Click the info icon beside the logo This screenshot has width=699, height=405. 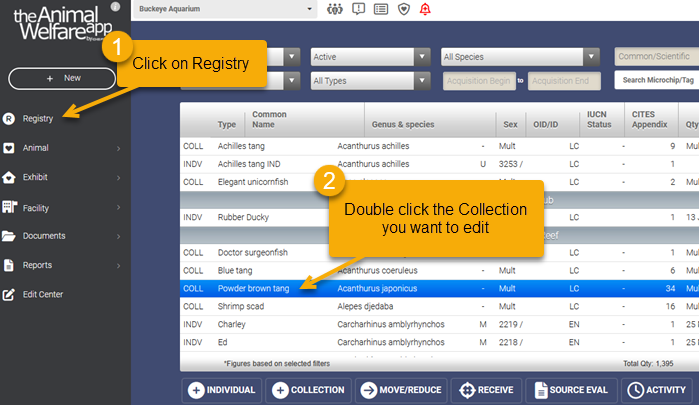[115, 7]
